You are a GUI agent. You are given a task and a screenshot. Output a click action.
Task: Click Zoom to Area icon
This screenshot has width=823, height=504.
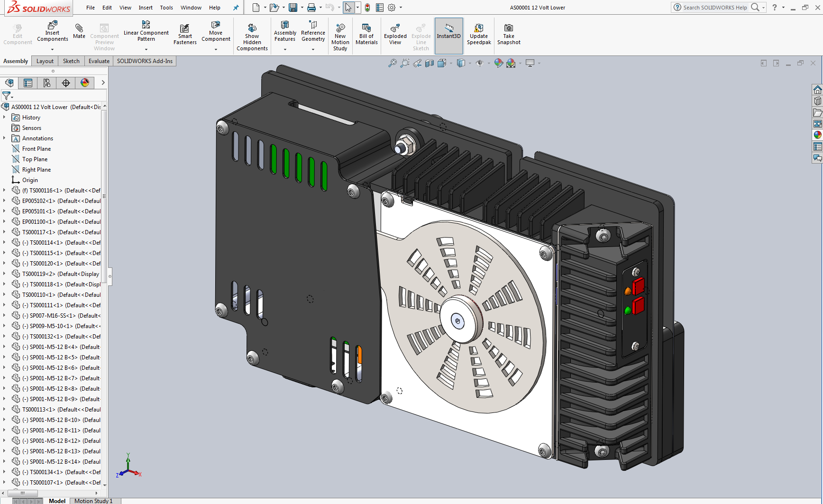405,63
